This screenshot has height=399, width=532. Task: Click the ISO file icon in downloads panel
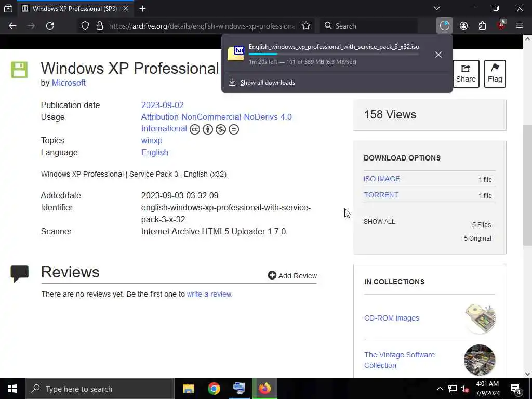[236, 54]
